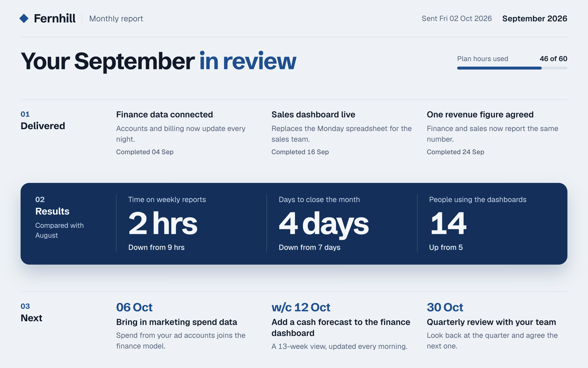The image size is (588, 368).
Task: Click the '01' section number
Action: pyautogui.click(x=25, y=114)
